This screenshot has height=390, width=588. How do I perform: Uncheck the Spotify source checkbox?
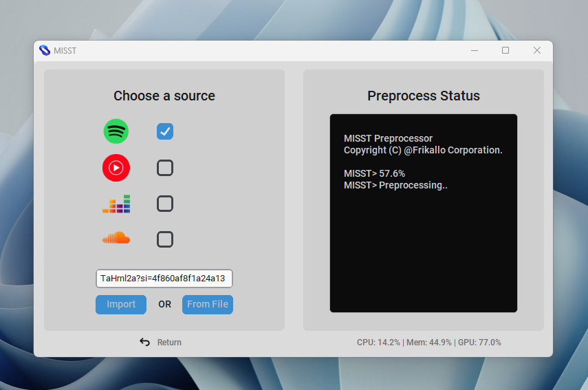click(165, 131)
